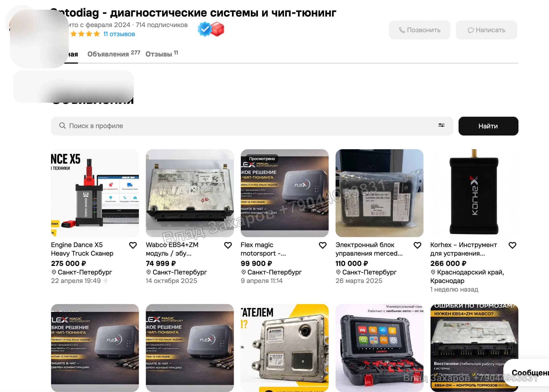This screenshot has width=549, height=392.
Task: Open search filter settings icon
Action: 441,125
